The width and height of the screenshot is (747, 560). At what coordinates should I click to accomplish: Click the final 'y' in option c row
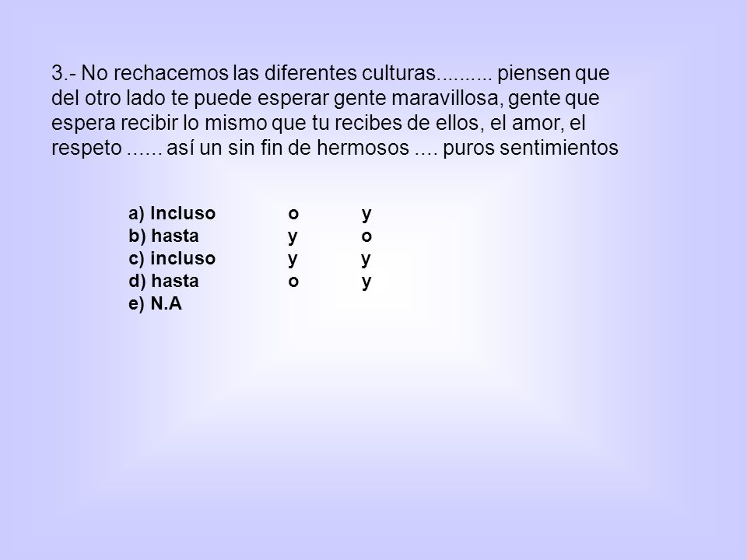[366, 260]
